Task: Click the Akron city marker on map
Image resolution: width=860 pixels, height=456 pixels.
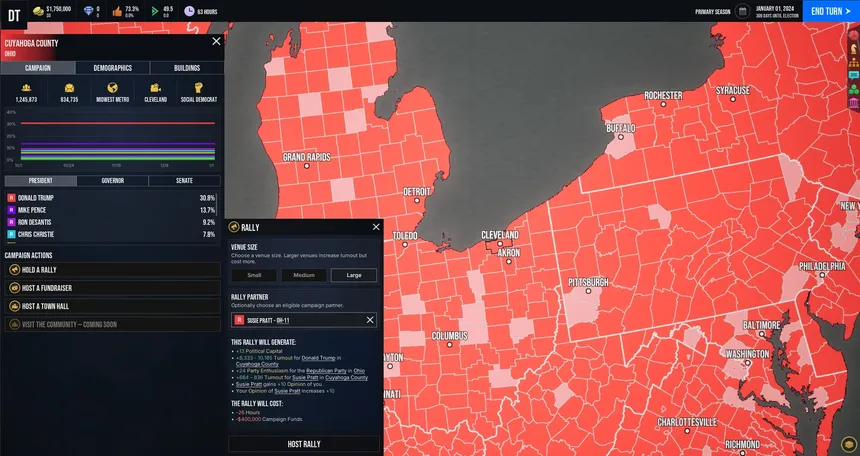Action: 508,262
